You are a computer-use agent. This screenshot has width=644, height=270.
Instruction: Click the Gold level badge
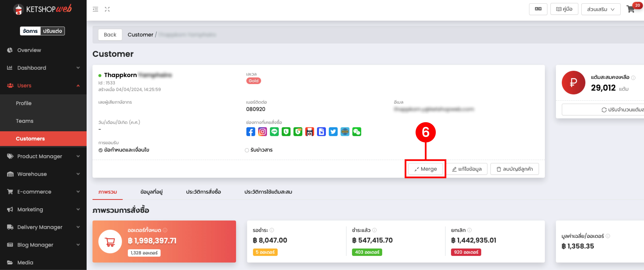254,81
